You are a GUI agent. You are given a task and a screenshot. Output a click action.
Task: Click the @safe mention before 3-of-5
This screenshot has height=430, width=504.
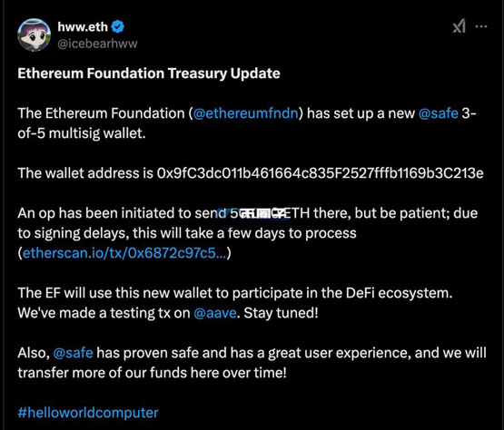[438, 113]
